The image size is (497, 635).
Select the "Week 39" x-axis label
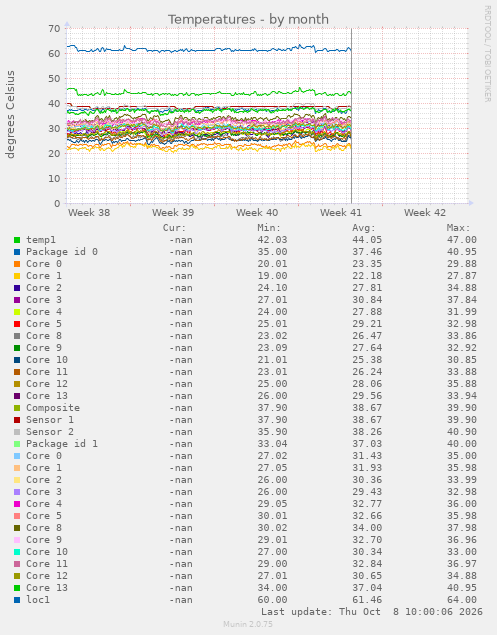[173, 213]
